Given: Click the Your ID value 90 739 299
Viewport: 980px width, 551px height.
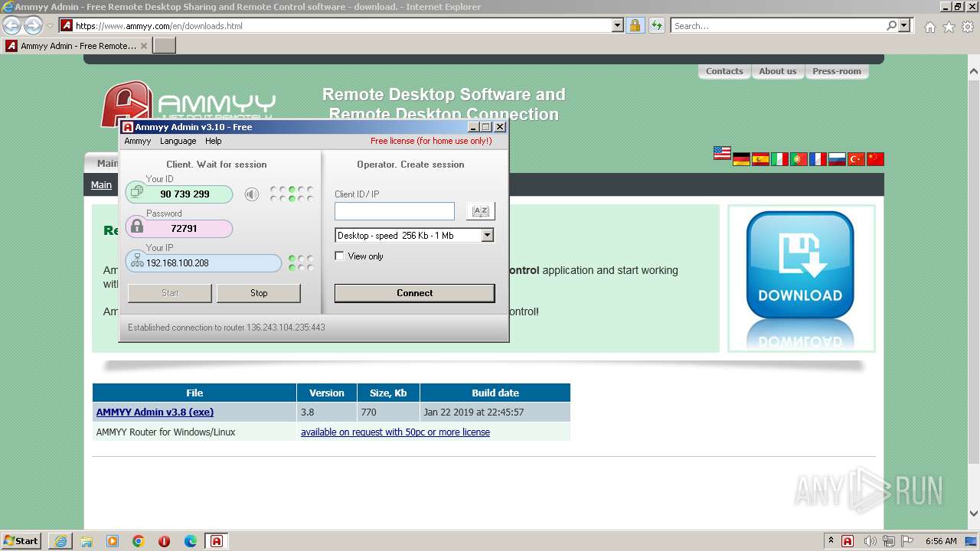Looking at the screenshot, I should click(x=185, y=194).
